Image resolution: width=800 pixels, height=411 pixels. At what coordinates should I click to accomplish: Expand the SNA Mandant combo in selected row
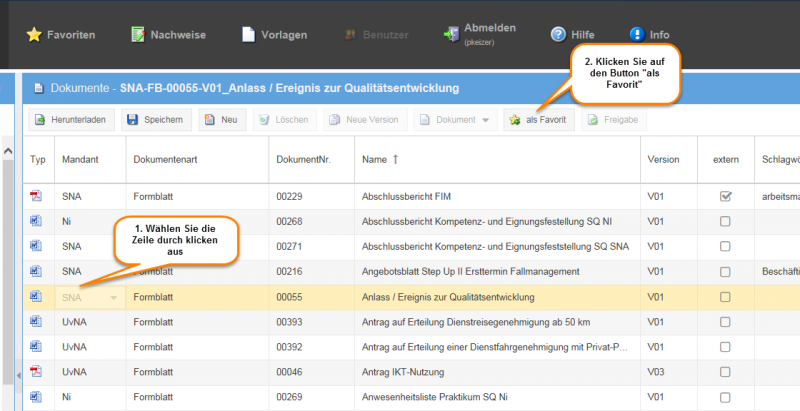coord(114,297)
